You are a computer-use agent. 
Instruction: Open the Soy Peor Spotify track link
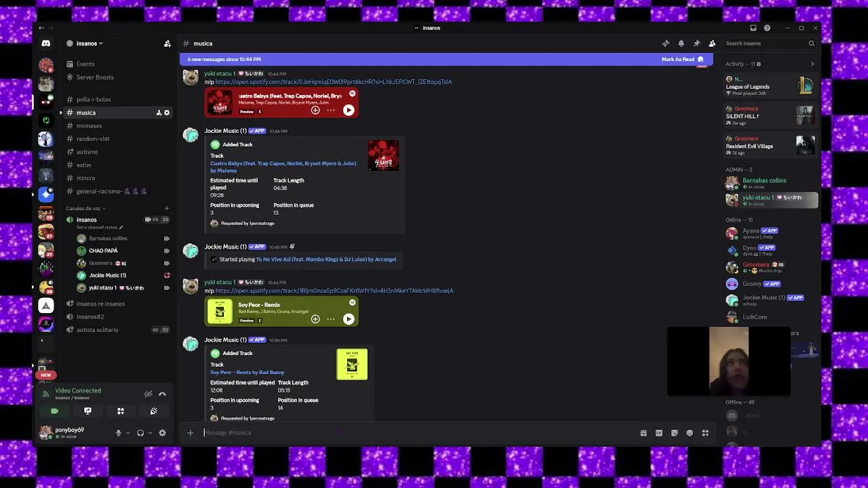pos(334,291)
